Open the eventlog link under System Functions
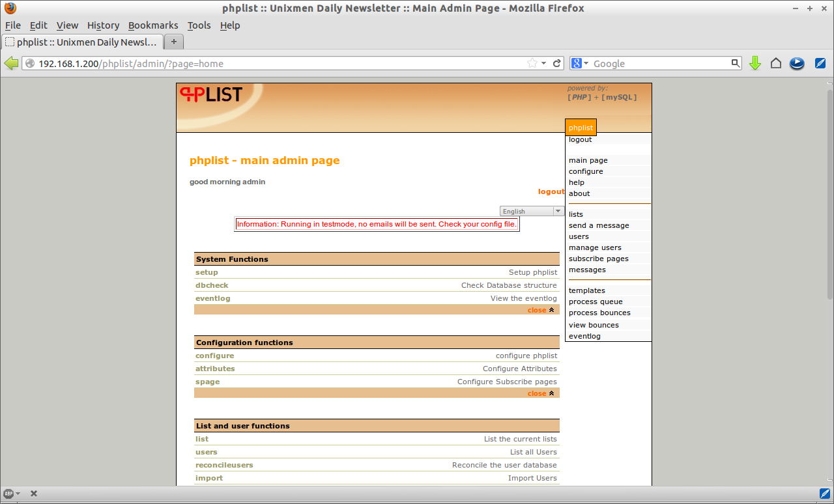This screenshot has width=834, height=504. 213,298
